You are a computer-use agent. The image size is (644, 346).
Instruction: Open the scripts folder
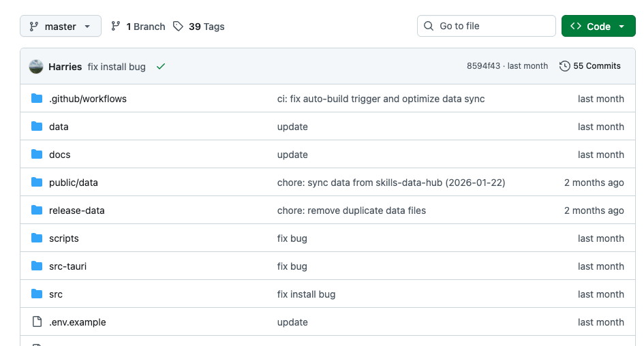coord(63,238)
